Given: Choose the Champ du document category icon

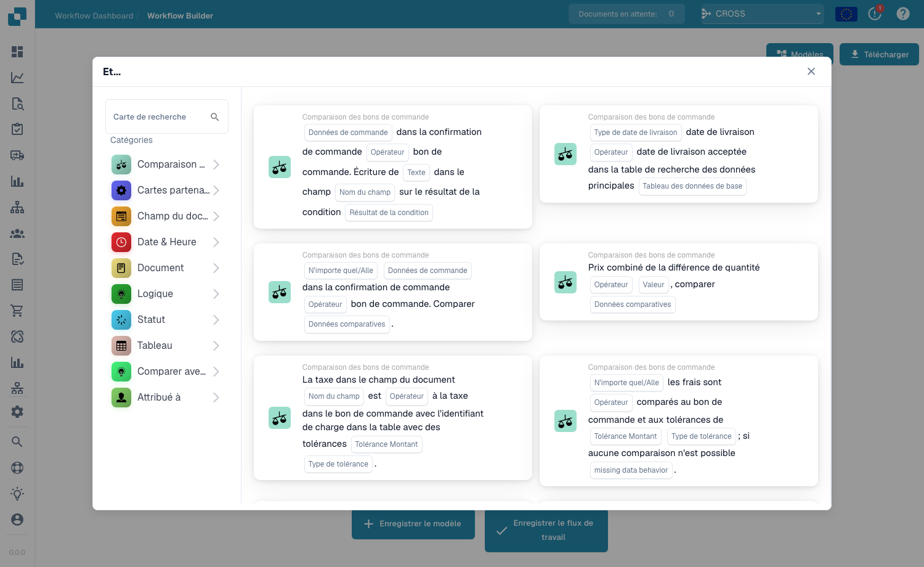Looking at the screenshot, I should pos(121,216).
